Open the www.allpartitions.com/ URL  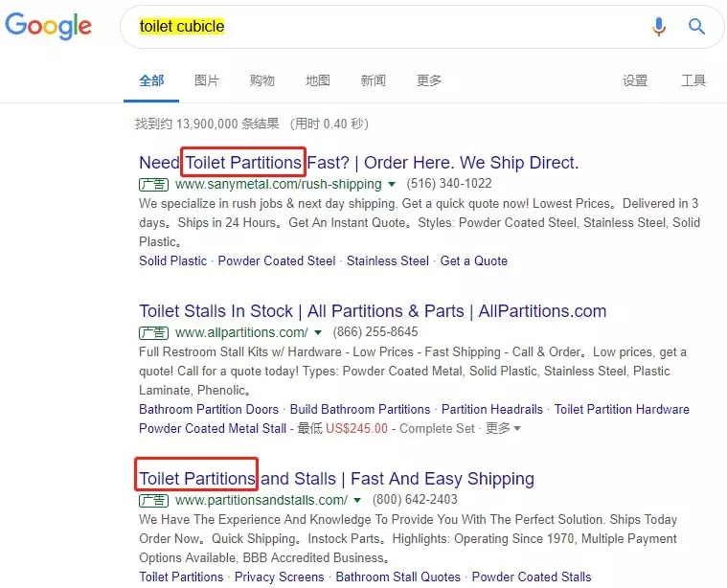tap(241, 332)
